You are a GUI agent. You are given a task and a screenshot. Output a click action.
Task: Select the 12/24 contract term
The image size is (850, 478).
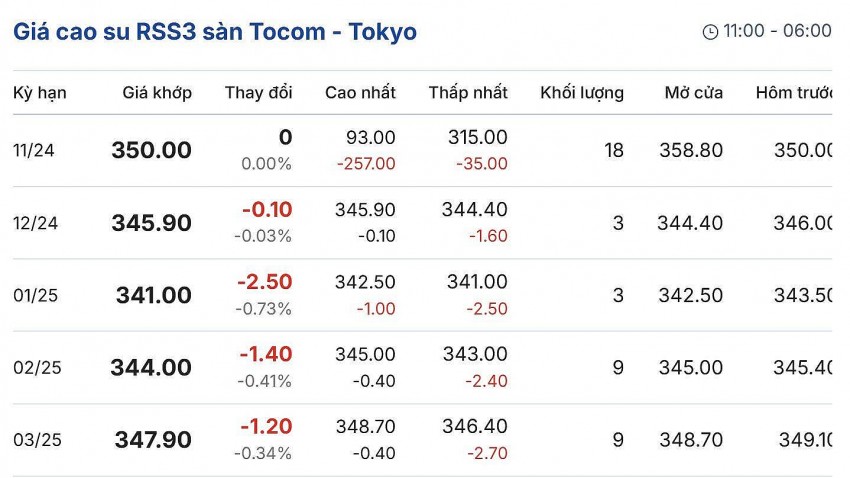(x=35, y=223)
